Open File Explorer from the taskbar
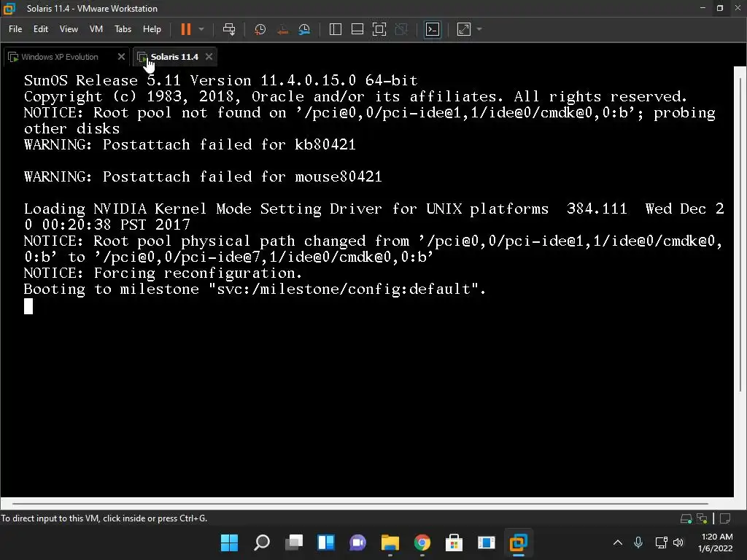 pyautogui.click(x=390, y=542)
